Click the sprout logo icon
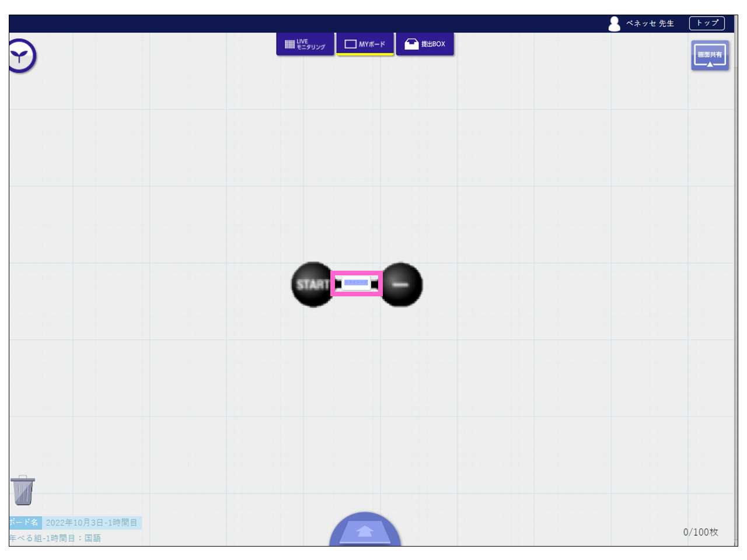 click(x=22, y=56)
